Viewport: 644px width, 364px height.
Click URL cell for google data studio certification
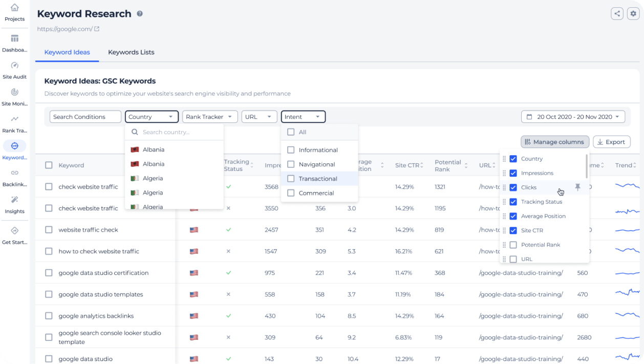(x=521, y=273)
